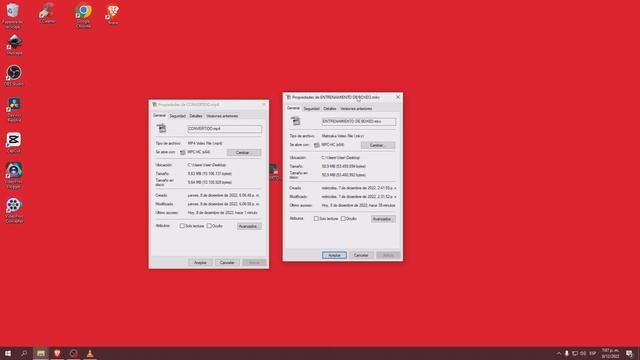The width and height of the screenshot is (640, 360).
Task: Click the MPC-HC app icon in ENTRENAMIENTO DE BOXEO properties
Action: point(316,145)
